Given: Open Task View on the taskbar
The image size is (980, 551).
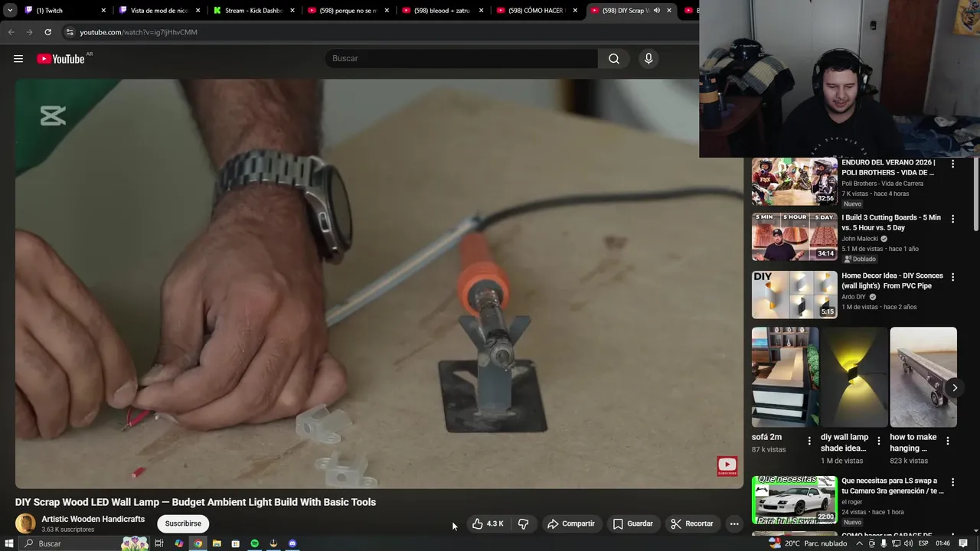Looking at the screenshot, I should pos(159,543).
